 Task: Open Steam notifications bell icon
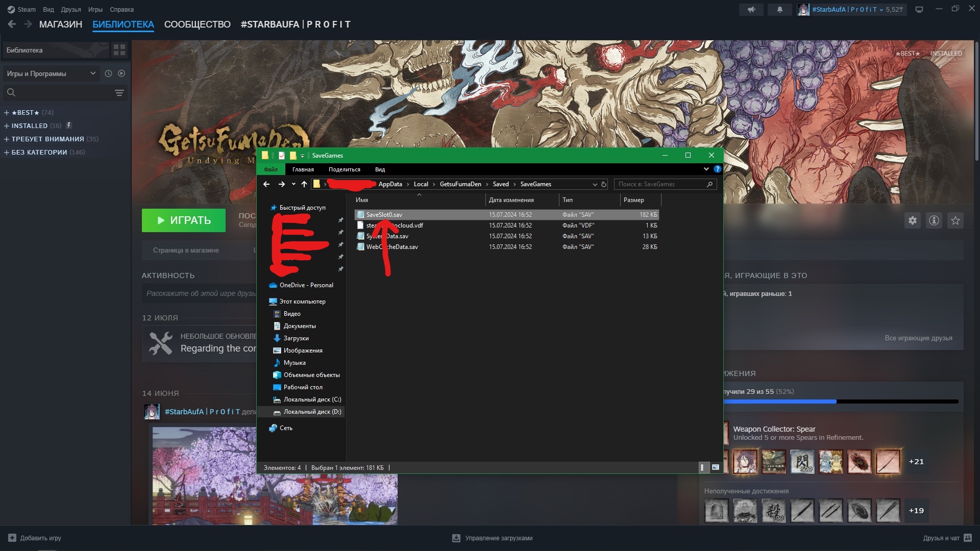(x=779, y=10)
